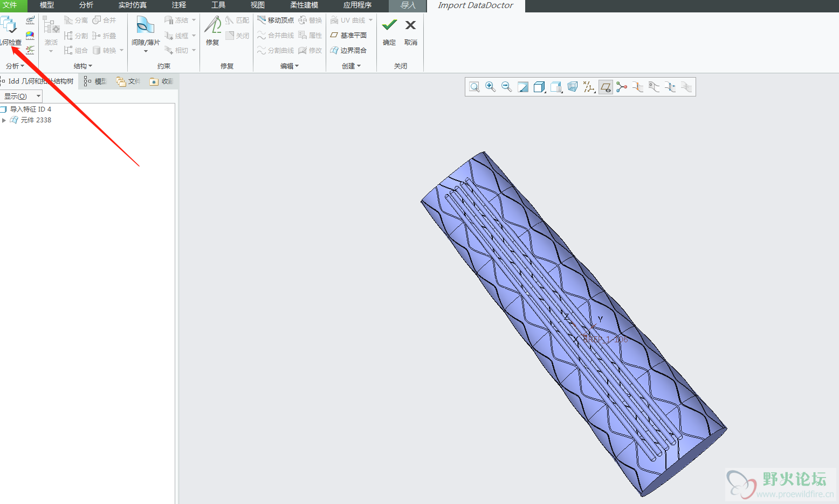Start the 修复 repair tool

[212, 31]
